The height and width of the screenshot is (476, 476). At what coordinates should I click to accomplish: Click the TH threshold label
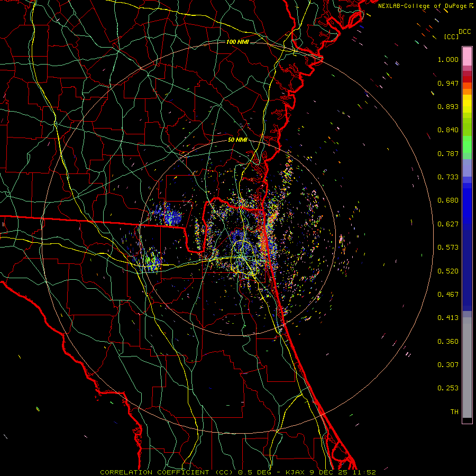pyautogui.click(x=454, y=412)
